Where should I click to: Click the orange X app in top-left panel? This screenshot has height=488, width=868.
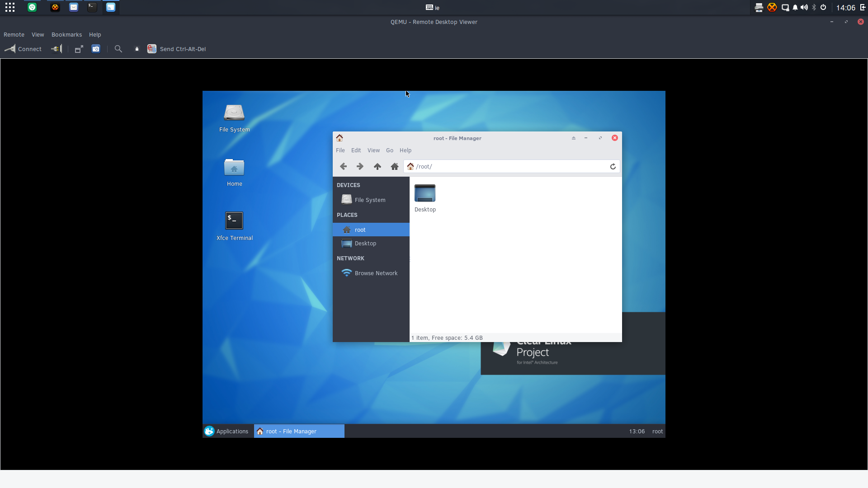coord(55,7)
